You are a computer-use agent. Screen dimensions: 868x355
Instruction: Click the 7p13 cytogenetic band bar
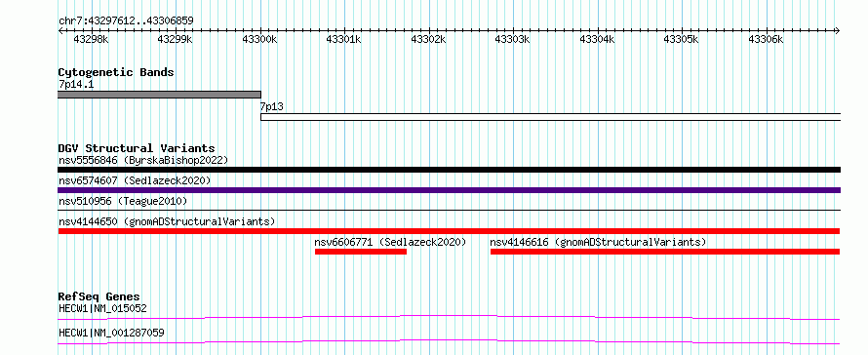pos(551,117)
